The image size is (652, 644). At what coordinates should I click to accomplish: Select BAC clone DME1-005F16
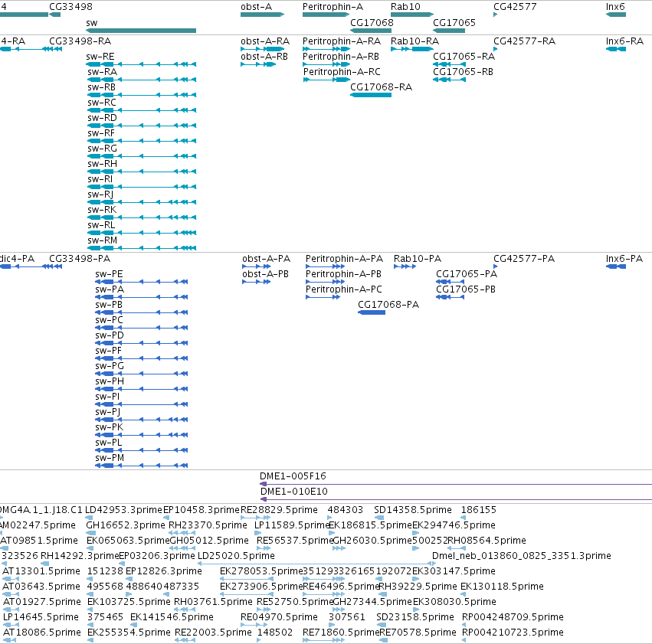(456, 484)
